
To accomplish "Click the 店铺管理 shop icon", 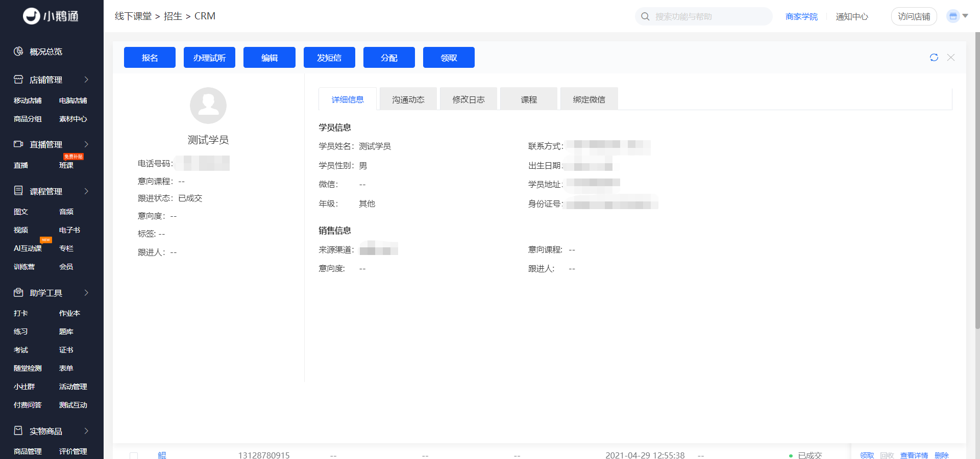I will pos(18,80).
